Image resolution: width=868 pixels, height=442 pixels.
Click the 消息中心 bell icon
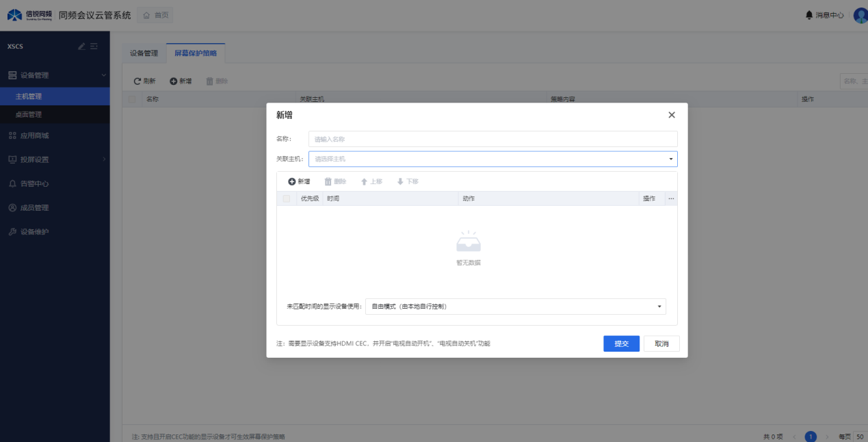[809, 15]
